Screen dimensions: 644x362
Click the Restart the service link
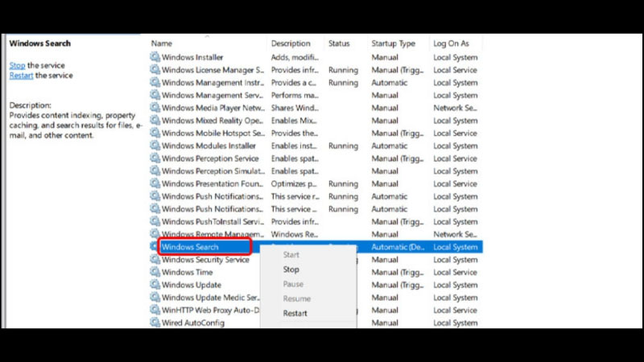click(21, 75)
